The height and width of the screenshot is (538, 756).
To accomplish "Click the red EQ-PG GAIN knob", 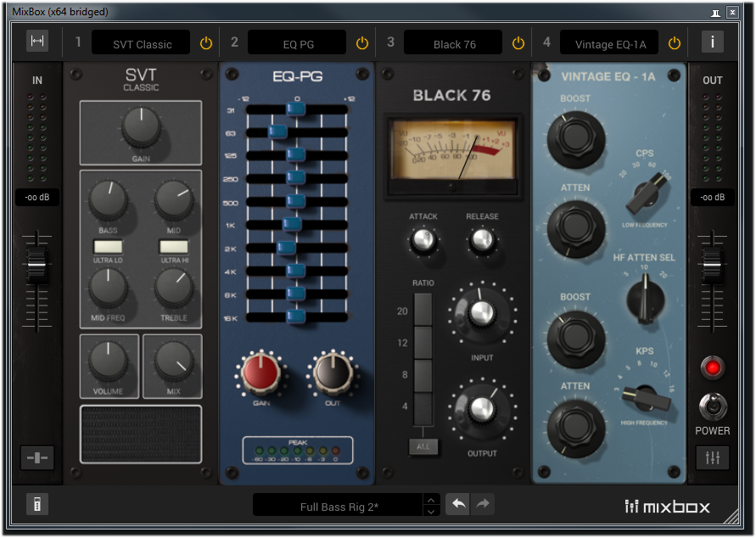I will (260, 373).
